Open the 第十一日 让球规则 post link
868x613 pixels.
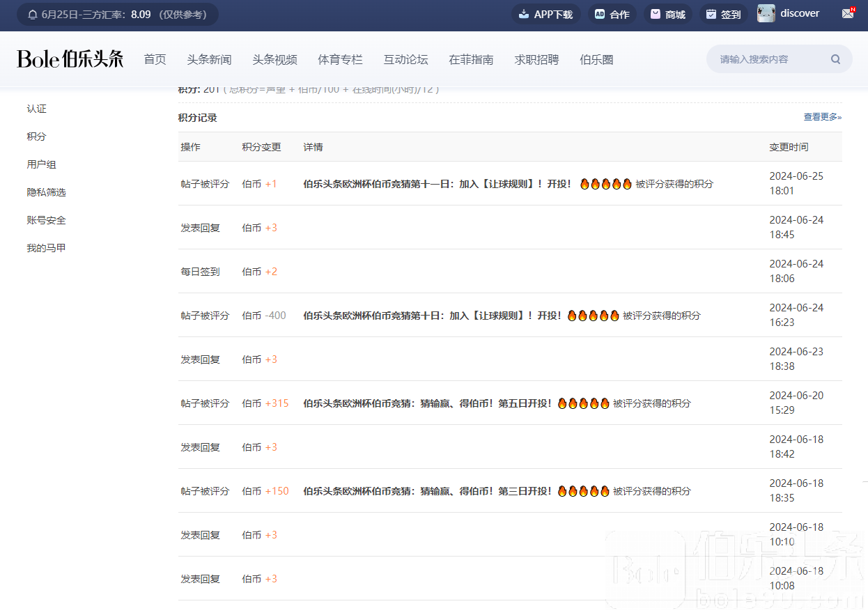coord(437,184)
